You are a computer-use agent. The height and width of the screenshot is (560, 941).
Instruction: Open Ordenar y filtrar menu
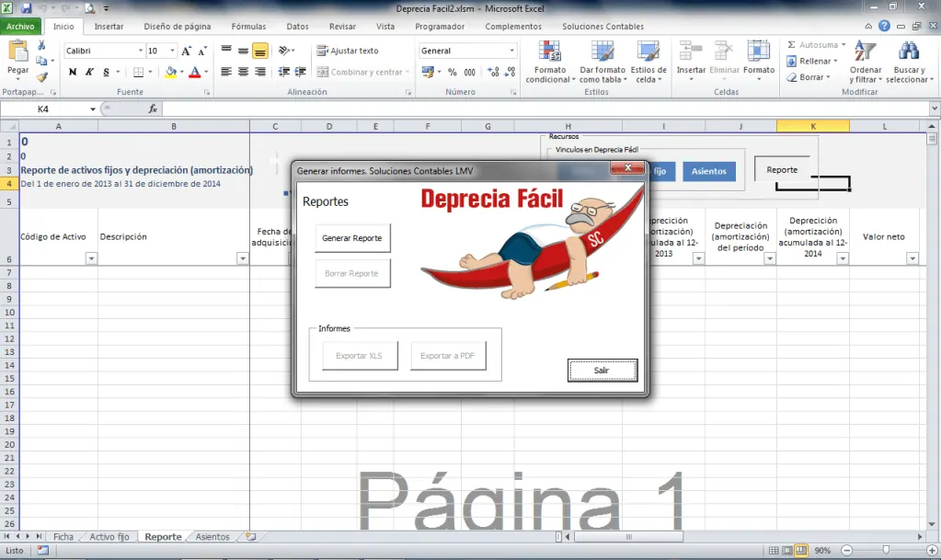pos(866,62)
